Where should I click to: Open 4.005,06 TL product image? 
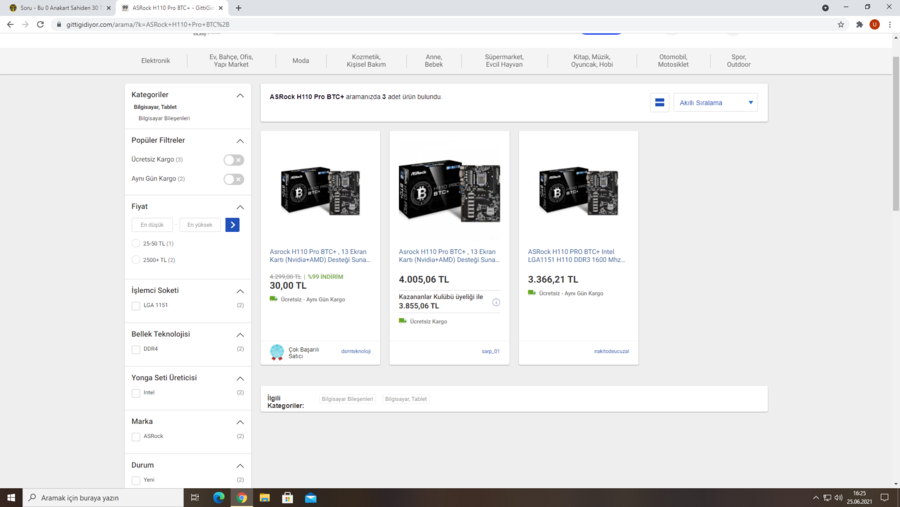449,191
